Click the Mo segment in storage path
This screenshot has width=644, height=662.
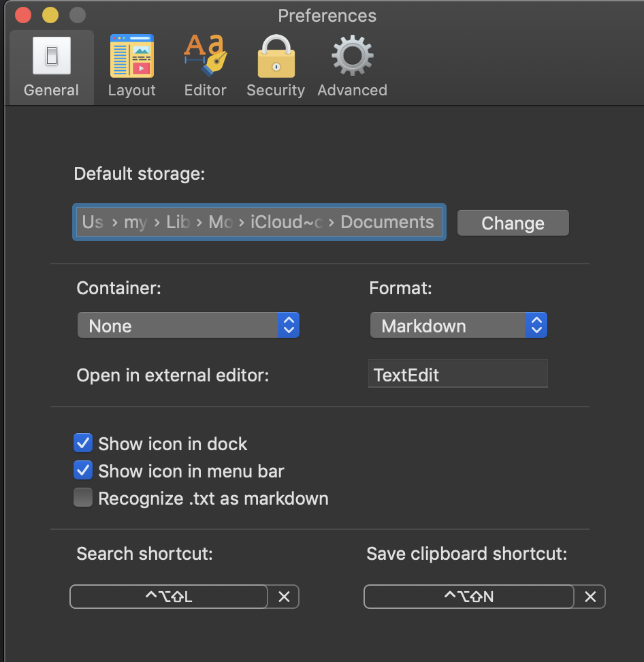(x=221, y=222)
